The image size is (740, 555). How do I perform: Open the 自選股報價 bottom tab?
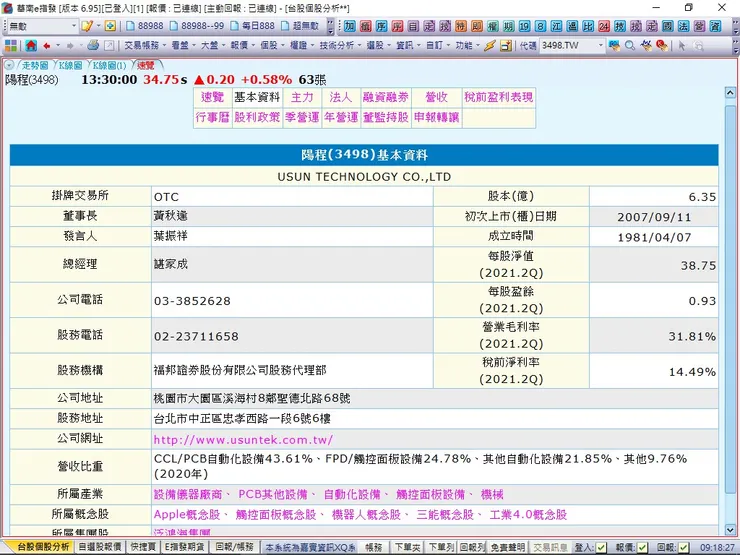coord(100,547)
